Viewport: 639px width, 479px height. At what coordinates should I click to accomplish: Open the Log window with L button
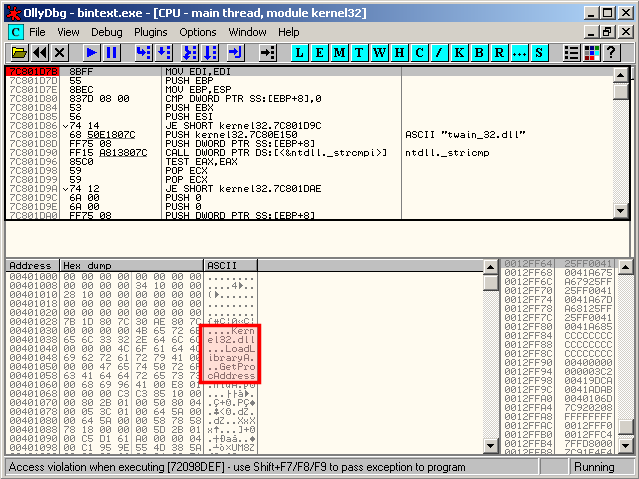click(x=299, y=52)
